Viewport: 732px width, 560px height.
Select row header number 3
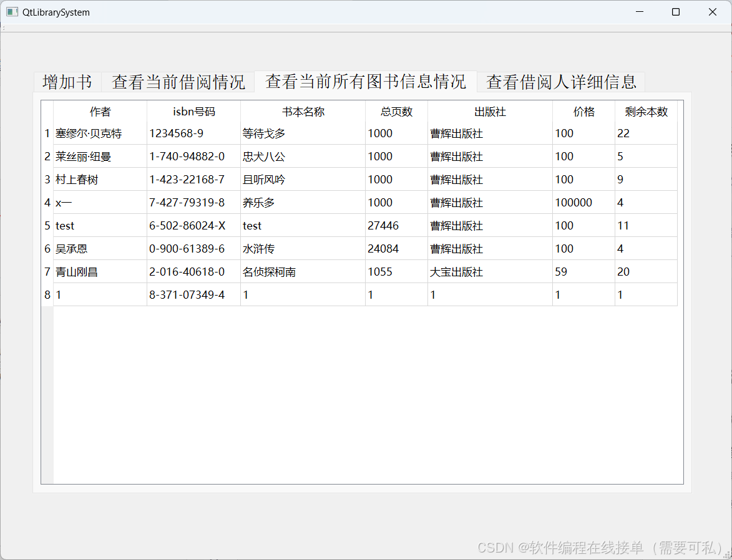pyautogui.click(x=47, y=179)
